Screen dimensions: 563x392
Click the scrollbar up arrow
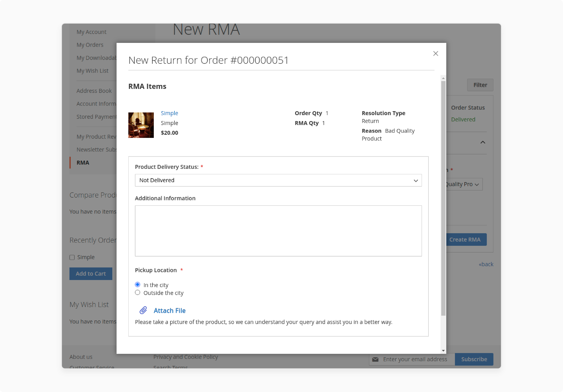pos(443,78)
